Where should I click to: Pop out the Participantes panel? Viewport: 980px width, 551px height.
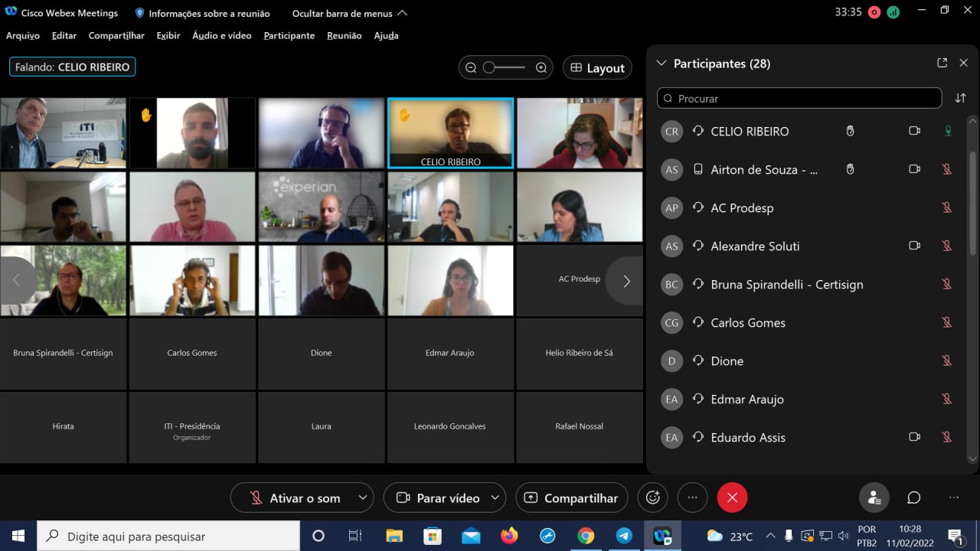942,64
